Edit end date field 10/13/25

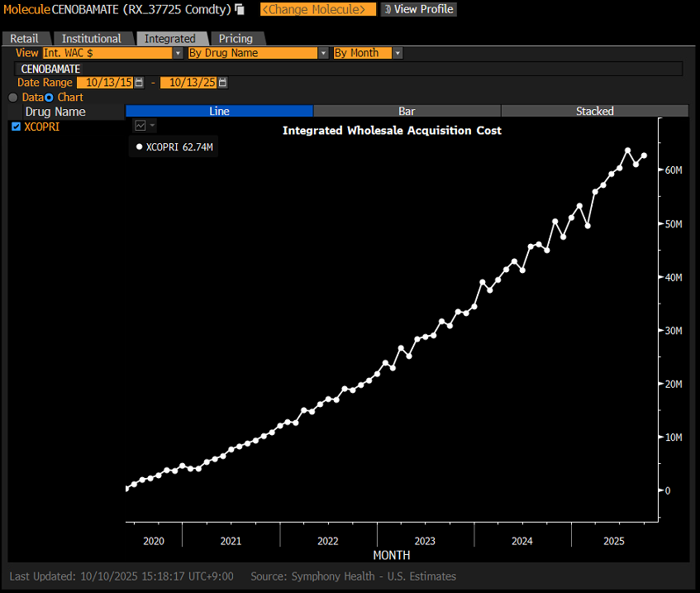(188, 82)
